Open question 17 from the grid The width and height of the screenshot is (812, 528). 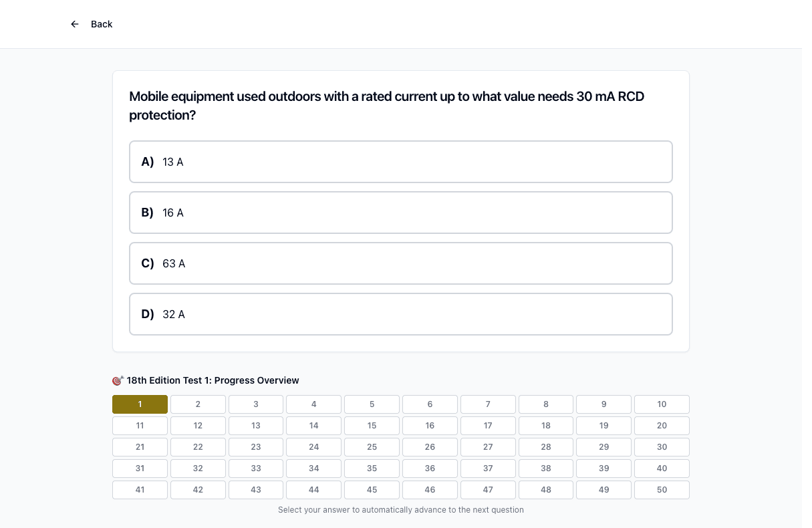pyautogui.click(x=488, y=426)
